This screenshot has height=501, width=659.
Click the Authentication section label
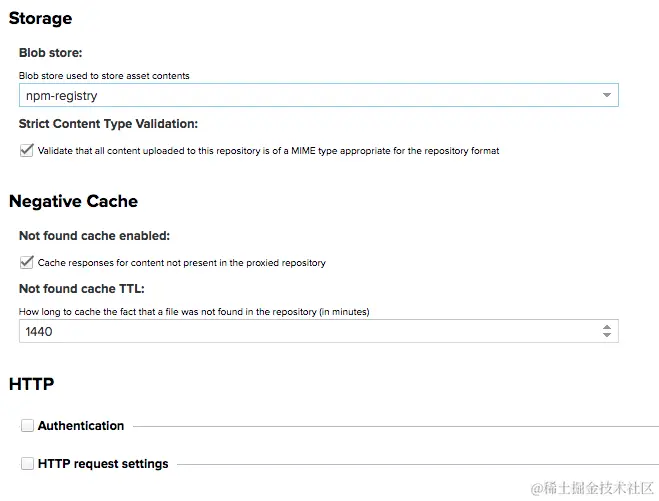(x=81, y=426)
